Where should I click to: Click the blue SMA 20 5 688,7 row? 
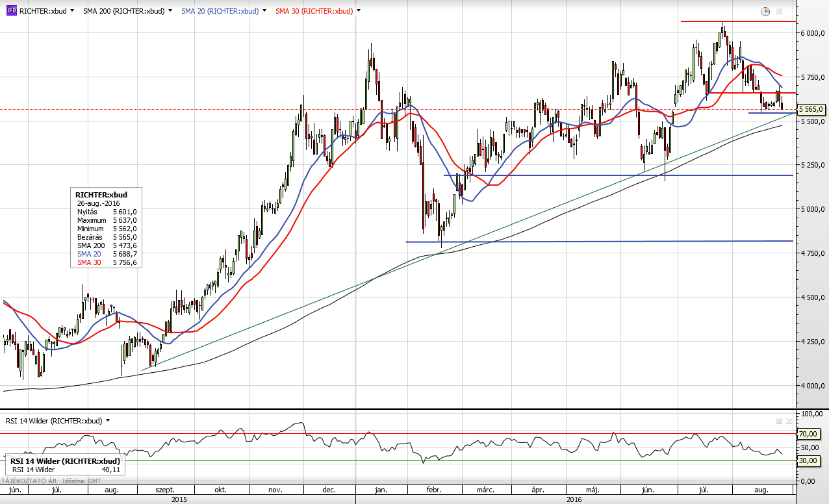pos(107,254)
